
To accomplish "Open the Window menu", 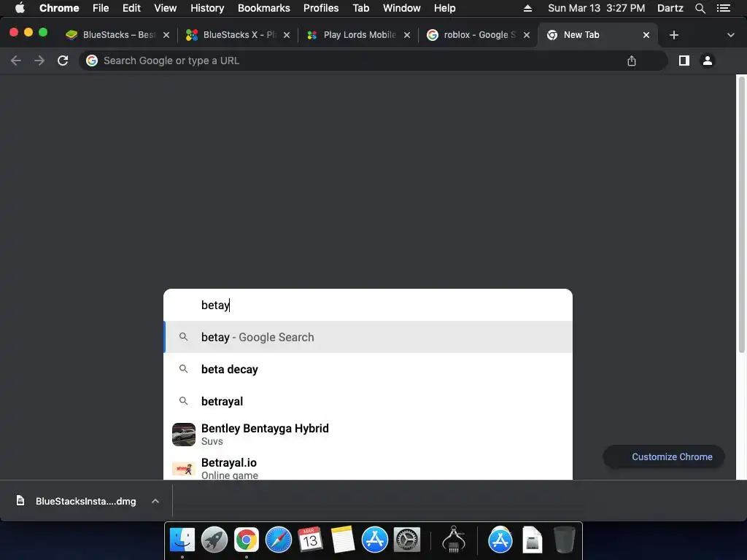I will point(402,8).
